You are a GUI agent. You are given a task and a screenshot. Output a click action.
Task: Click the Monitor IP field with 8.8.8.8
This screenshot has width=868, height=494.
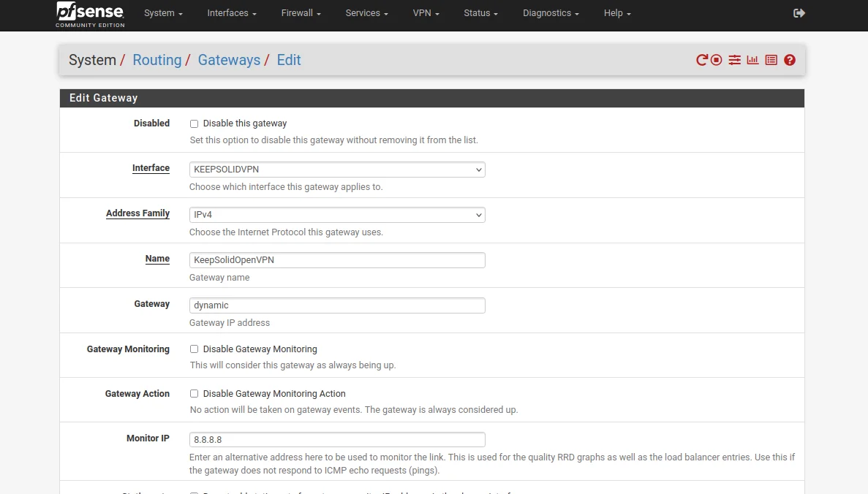click(337, 440)
